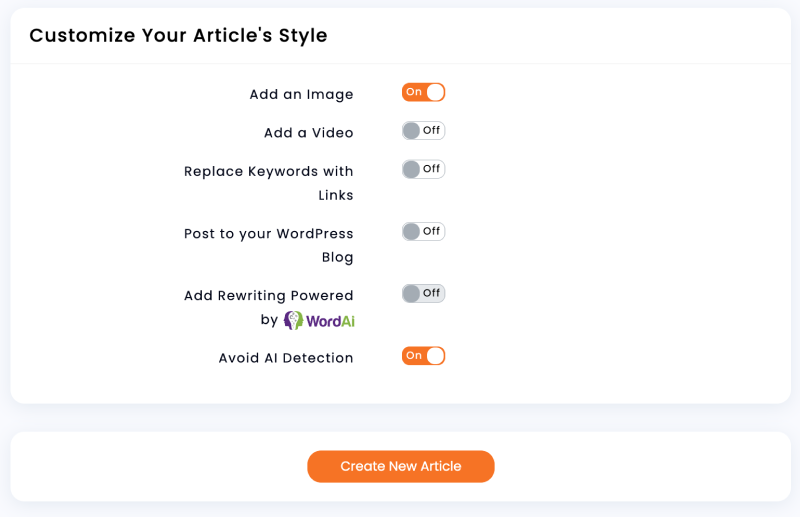Enable Post to your WordPress Blog toggle
Image resolution: width=800 pixels, height=517 pixels.
click(423, 231)
